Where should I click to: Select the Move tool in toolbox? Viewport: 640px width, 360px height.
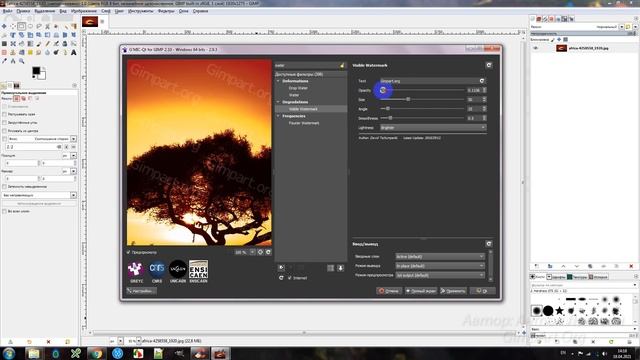coord(4,26)
